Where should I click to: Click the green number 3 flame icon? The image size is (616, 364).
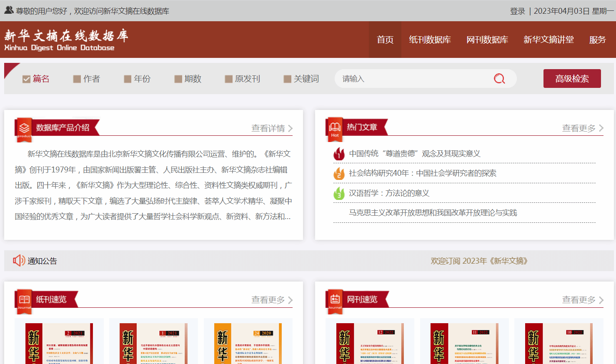pyautogui.click(x=339, y=193)
